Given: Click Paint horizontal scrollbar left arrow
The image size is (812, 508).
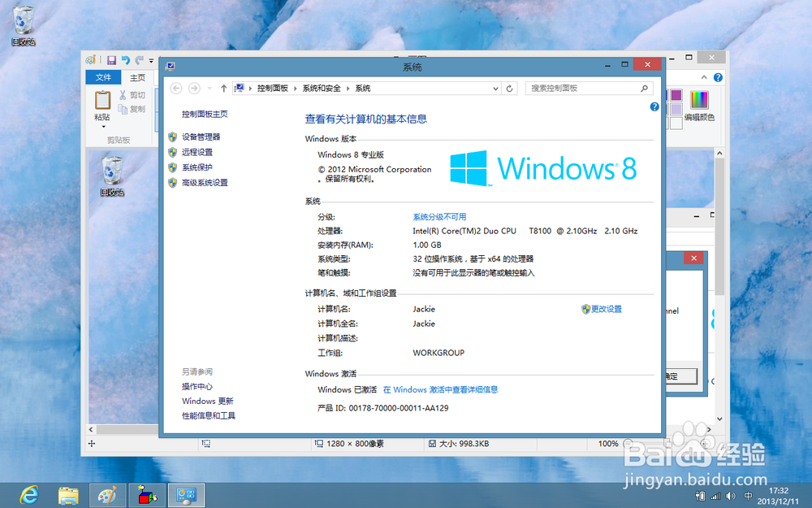Looking at the screenshot, I should (91, 430).
